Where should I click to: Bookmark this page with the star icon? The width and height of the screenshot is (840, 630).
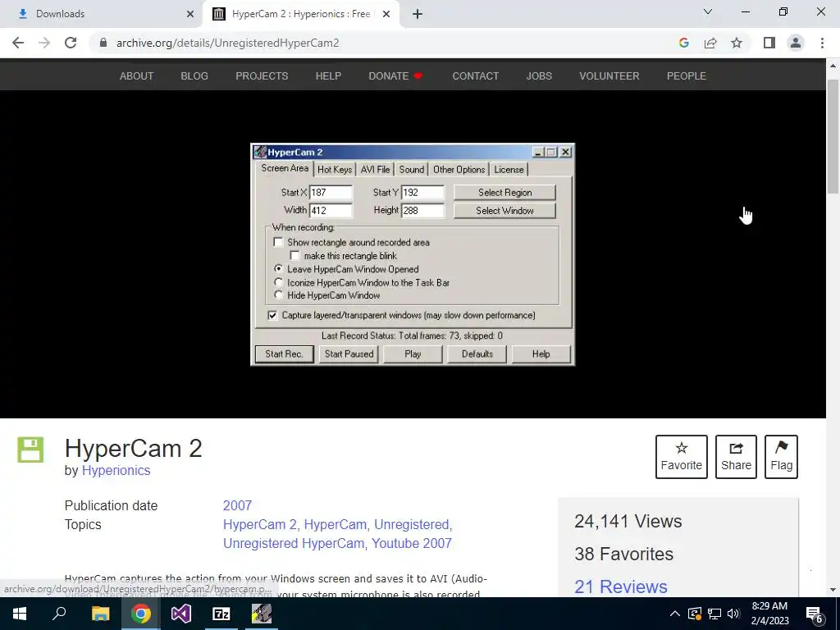click(x=737, y=43)
